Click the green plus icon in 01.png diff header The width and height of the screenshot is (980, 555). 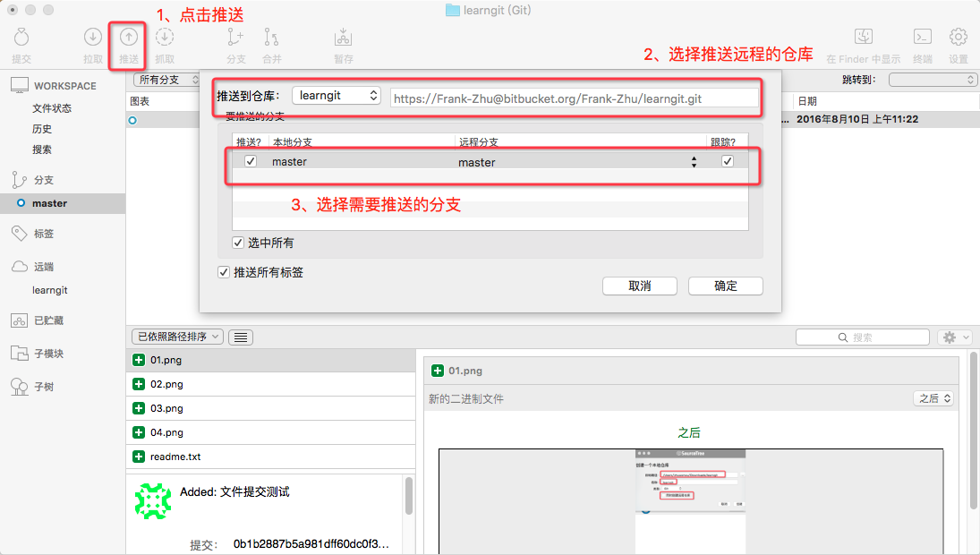point(438,371)
